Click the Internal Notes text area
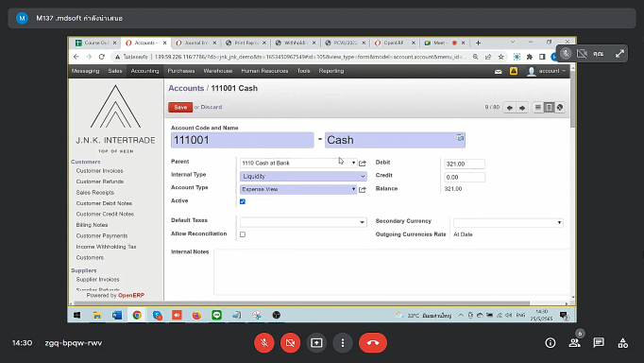This screenshot has width=644, height=363. 392,271
